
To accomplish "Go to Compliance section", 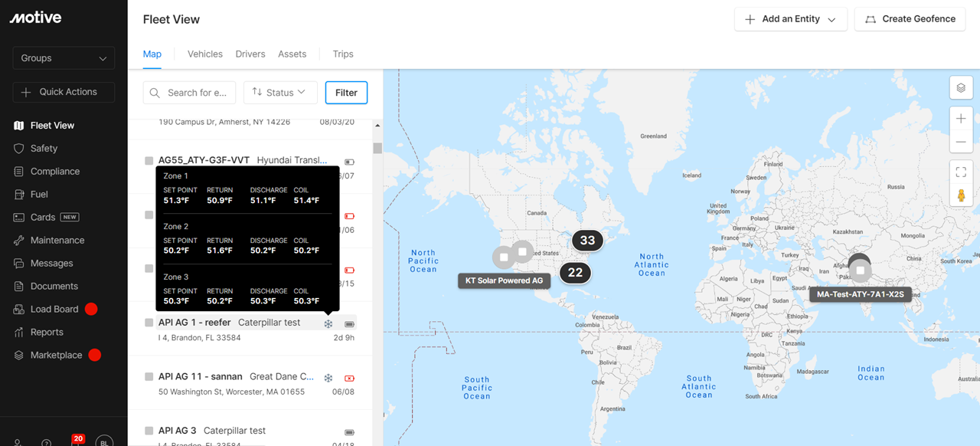I will click(x=54, y=171).
